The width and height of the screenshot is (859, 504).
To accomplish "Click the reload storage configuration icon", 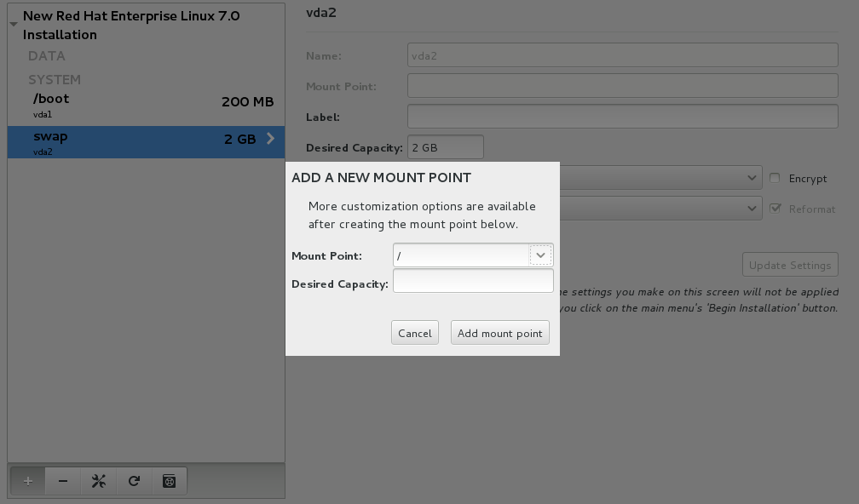I will [x=135, y=481].
